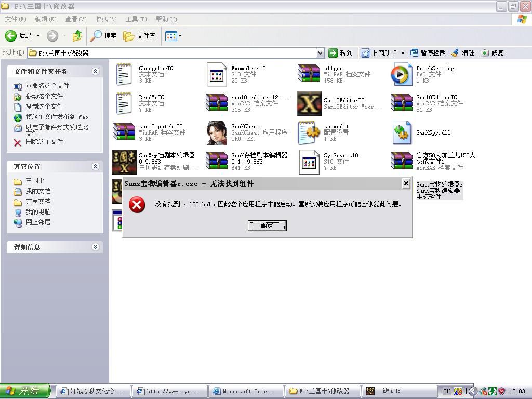Collapse the 文件和文件夹任务 panel
This screenshot has width=532, height=399.
tap(95, 72)
